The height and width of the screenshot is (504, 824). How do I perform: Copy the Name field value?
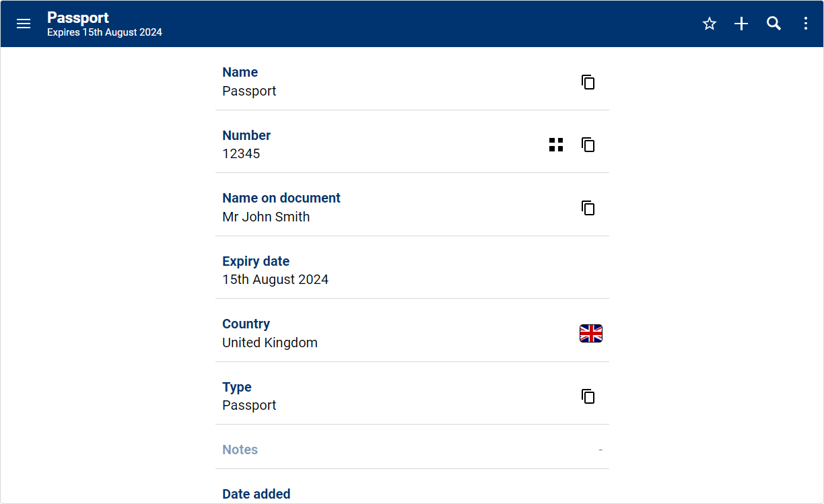(x=588, y=82)
